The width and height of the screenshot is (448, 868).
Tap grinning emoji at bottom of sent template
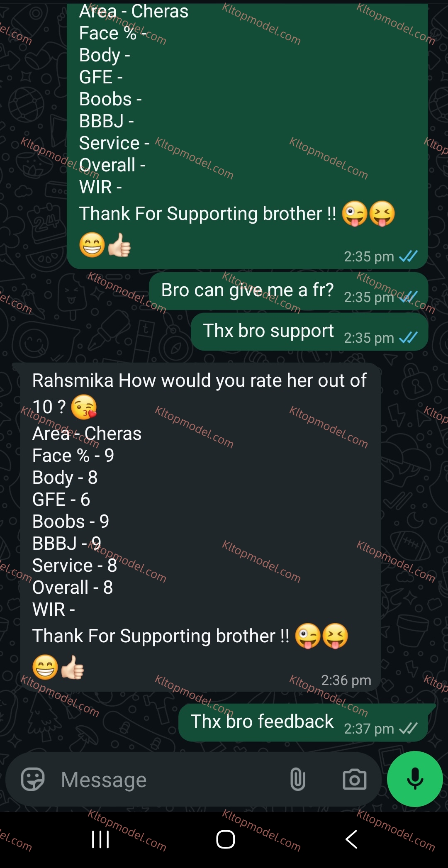(92, 245)
